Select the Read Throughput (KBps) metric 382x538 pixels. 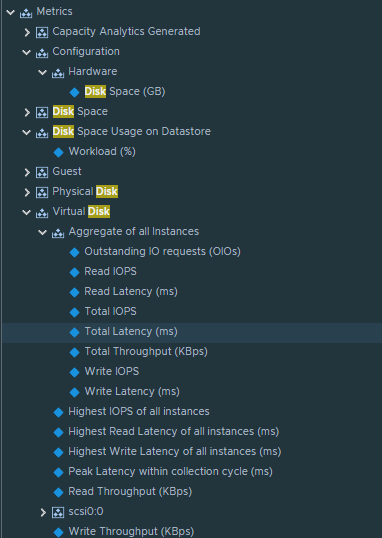click(x=130, y=492)
